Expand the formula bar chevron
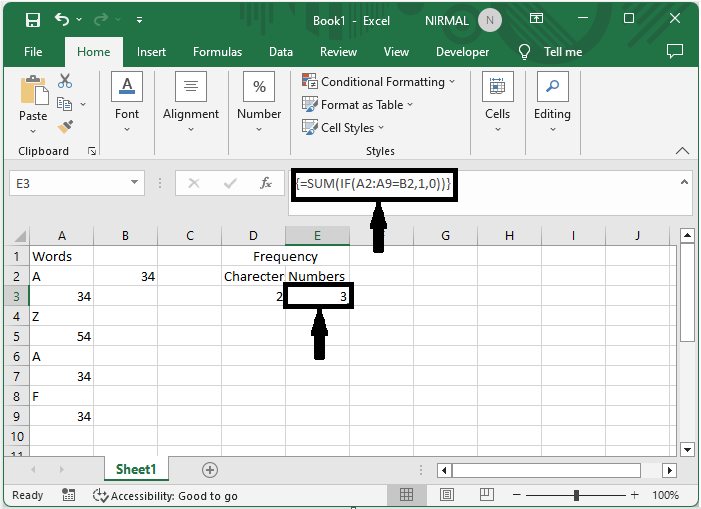The width and height of the screenshot is (701, 509). coord(684,182)
